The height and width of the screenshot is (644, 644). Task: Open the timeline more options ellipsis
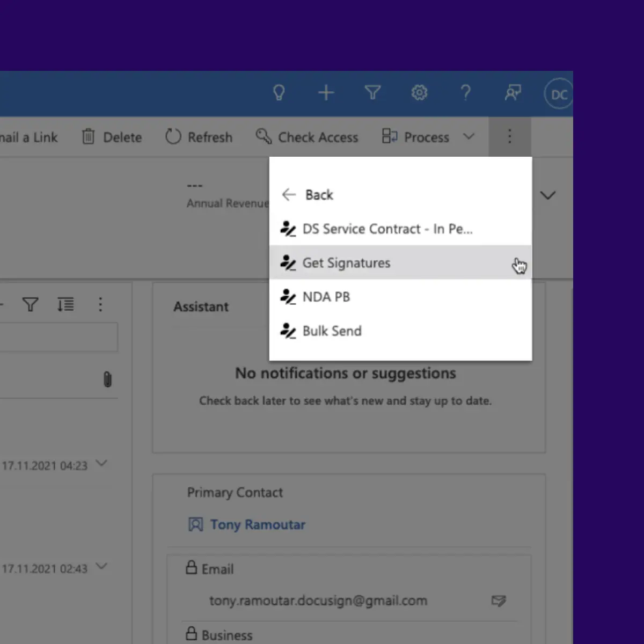point(100,305)
